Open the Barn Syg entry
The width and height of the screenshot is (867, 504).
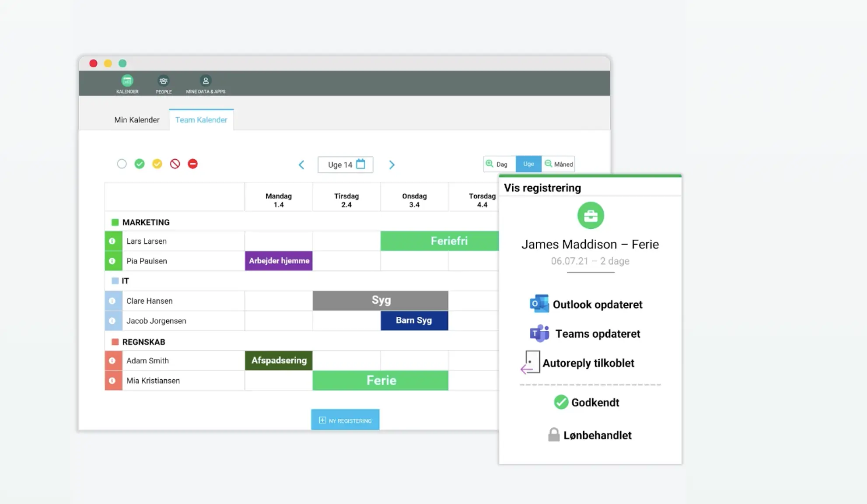[414, 321]
